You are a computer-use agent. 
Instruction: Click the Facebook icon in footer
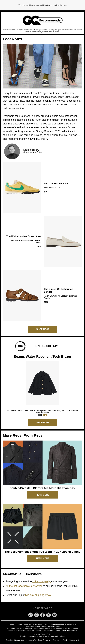42,615
